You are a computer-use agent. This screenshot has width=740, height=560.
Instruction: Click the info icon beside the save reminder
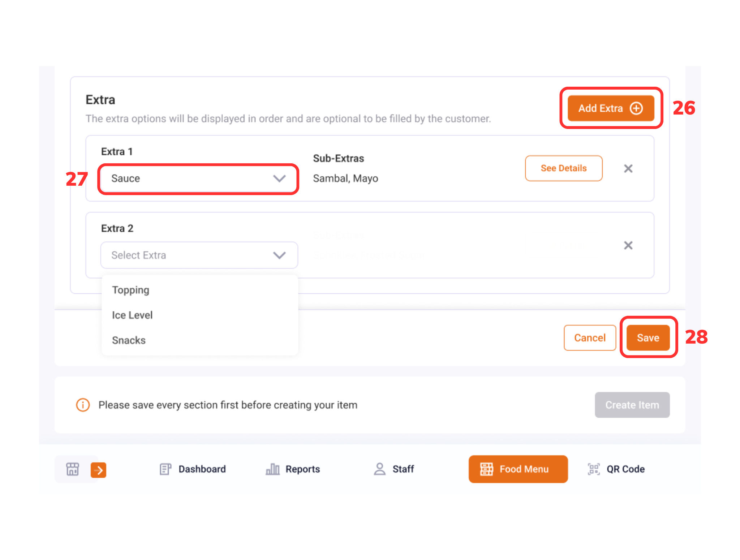[82, 405]
